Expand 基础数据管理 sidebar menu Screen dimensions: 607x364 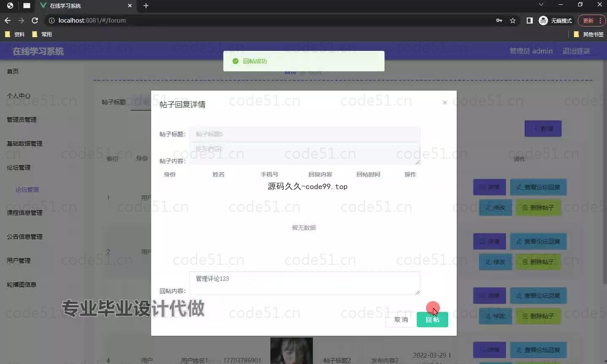tap(24, 144)
